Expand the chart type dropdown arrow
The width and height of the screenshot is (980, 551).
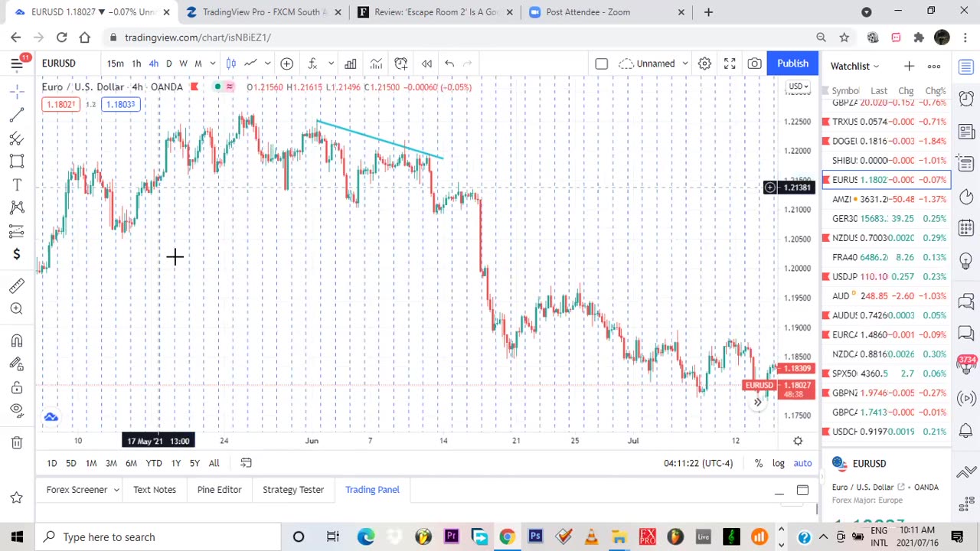pyautogui.click(x=266, y=64)
